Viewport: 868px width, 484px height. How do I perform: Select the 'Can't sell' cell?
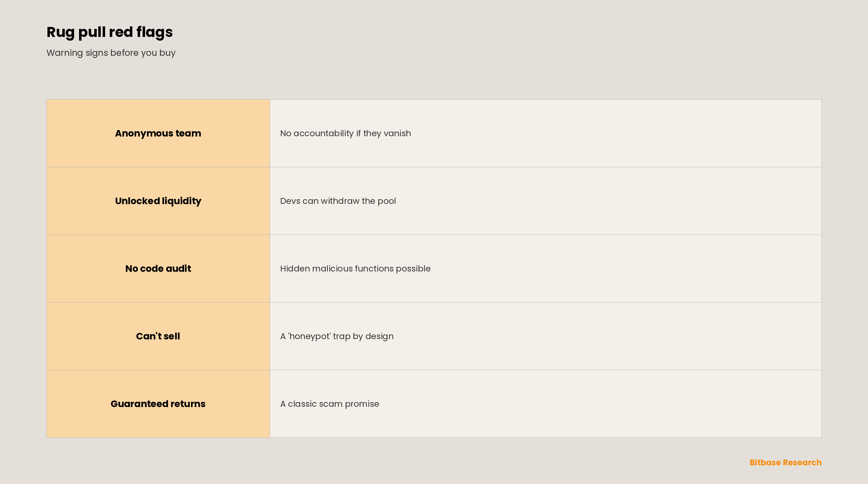pos(158,336)
